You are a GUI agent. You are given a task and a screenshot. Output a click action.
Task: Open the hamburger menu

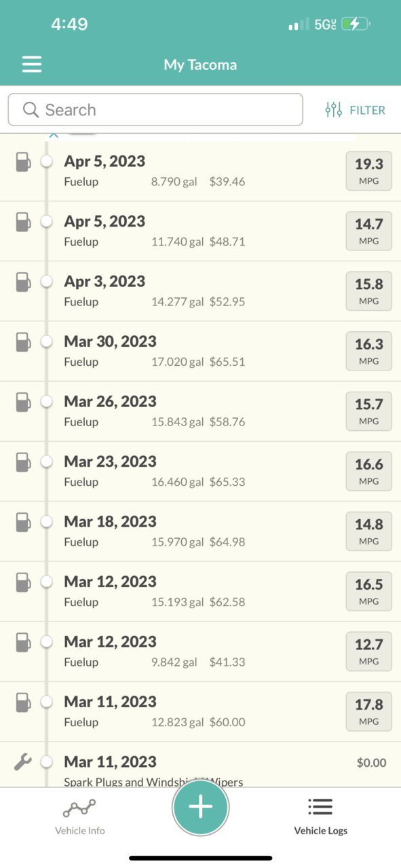click(32, 64)
